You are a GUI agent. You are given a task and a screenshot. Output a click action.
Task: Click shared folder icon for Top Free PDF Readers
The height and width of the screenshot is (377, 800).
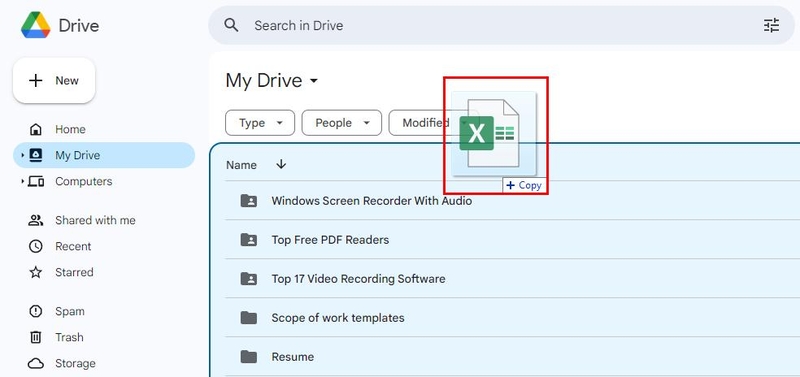[x=249, y=239]
